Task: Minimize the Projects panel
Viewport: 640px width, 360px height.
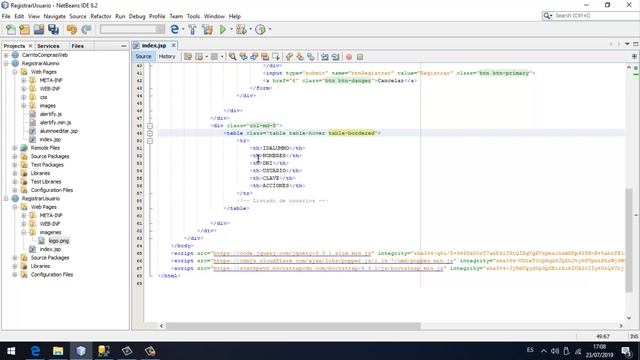Action: click(124, 46)
